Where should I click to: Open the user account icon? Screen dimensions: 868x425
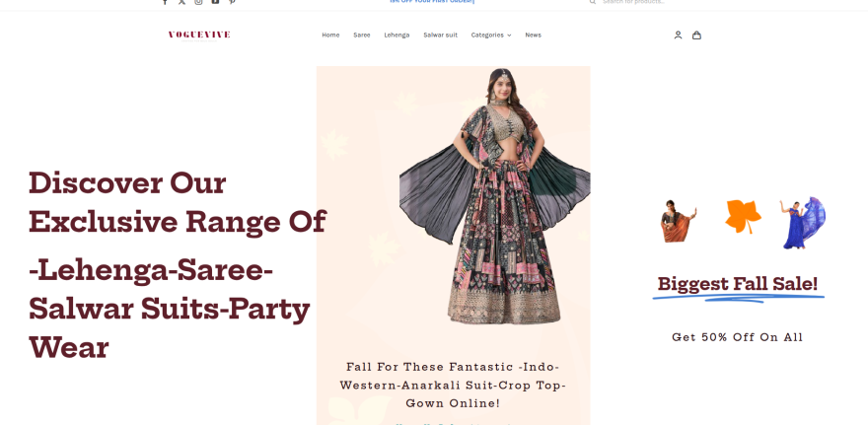pyautogui.click(x=678, y=35)
